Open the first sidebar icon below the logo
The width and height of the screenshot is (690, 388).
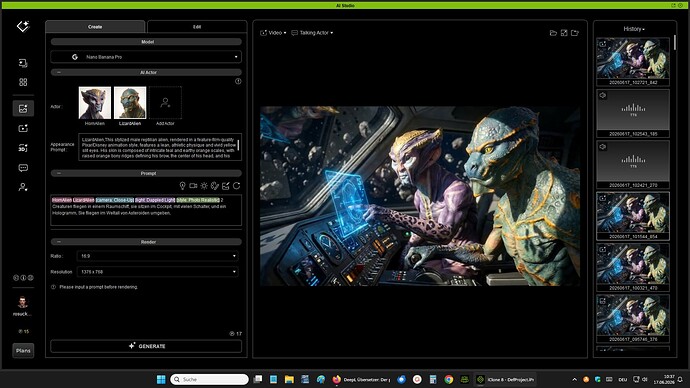[23, 63]
